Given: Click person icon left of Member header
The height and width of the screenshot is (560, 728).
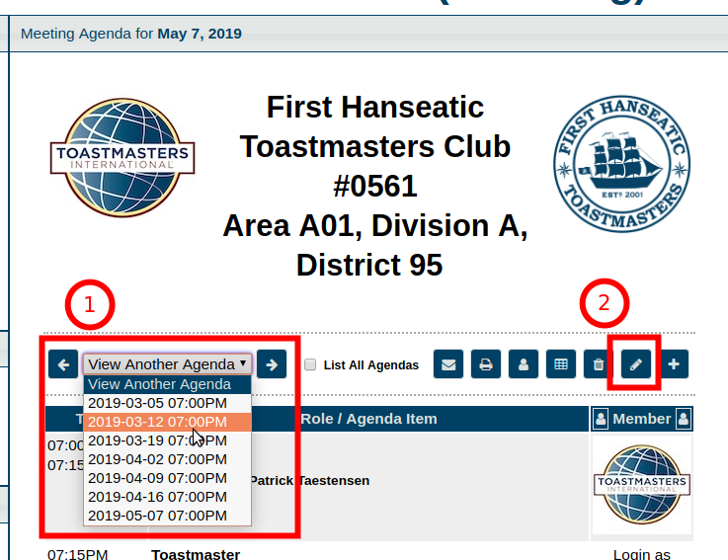Looking at the screenshot, I should coord(601,419).
